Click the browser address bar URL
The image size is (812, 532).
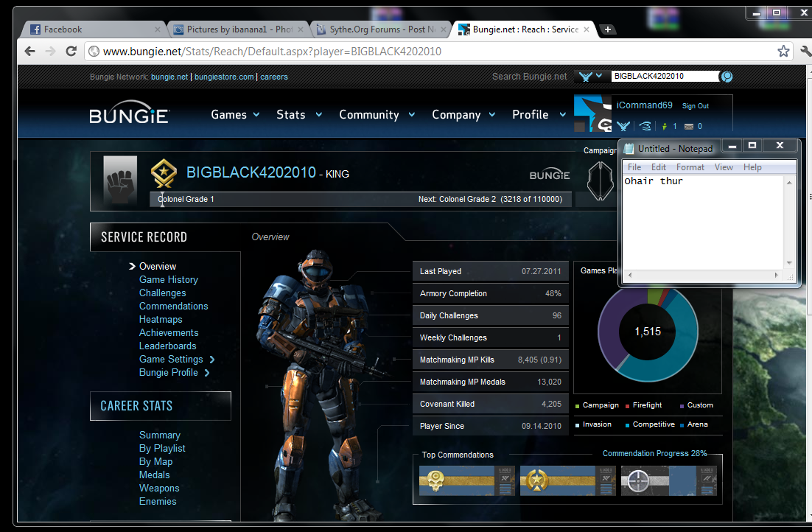(272, 52)
